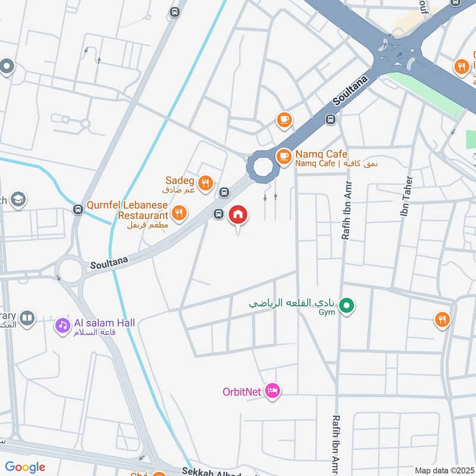Open the library book icon marker
This screenshot has height=476, width=476.
point(27,318)
